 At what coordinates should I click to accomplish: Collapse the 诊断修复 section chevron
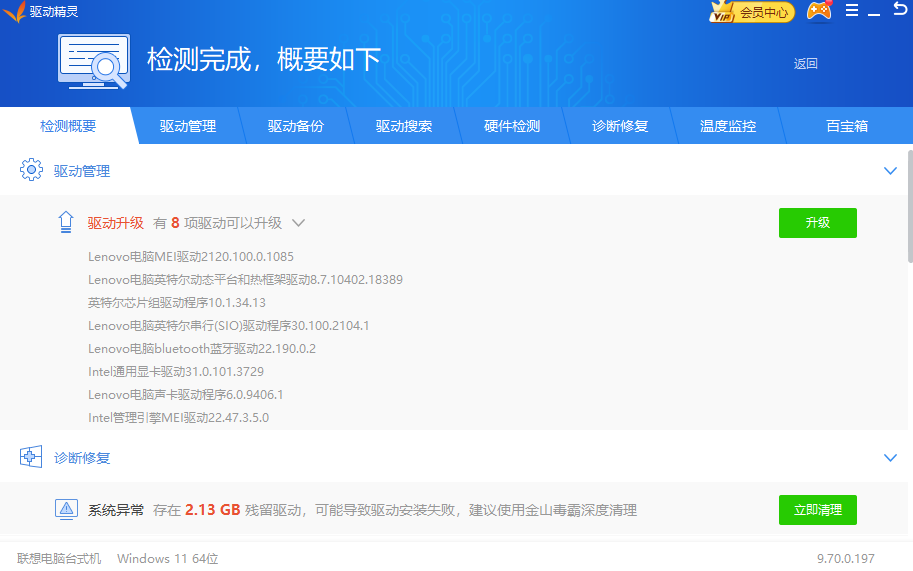point(890,457)
